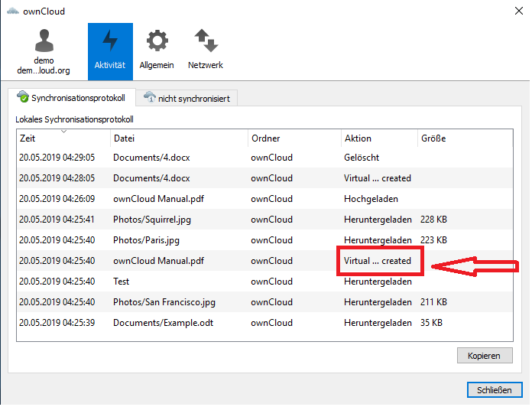Screen dimensions: 532x407
Task: Select timestamp 20.05.2019 04:25:39
Action: coord(57,323)
